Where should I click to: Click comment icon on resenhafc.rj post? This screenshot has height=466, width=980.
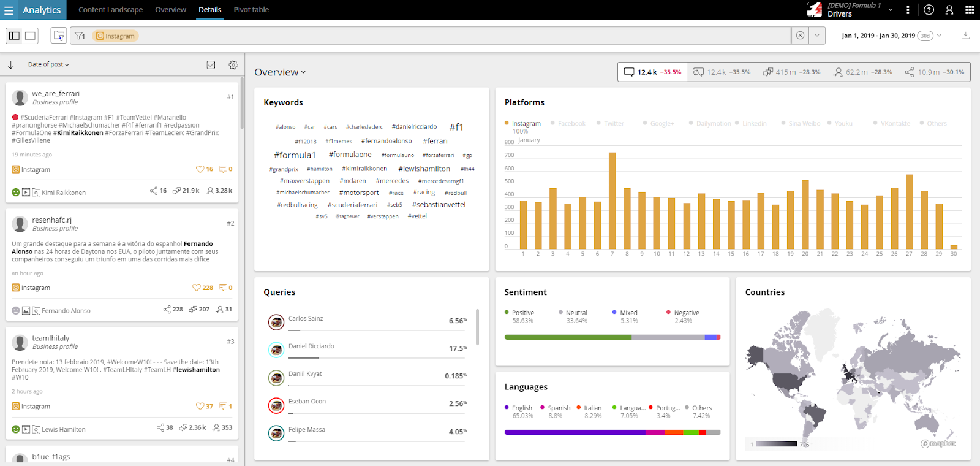click(223, 288)
